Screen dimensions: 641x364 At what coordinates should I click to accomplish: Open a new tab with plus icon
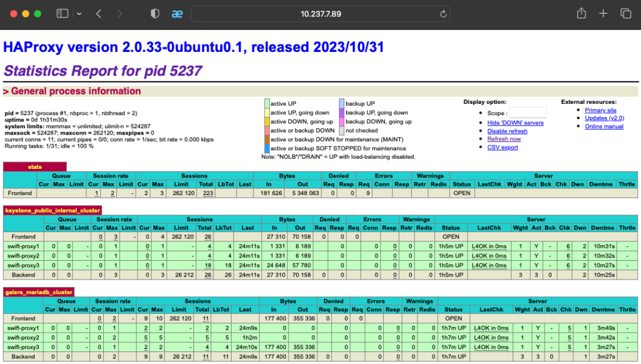coord(603,14)
